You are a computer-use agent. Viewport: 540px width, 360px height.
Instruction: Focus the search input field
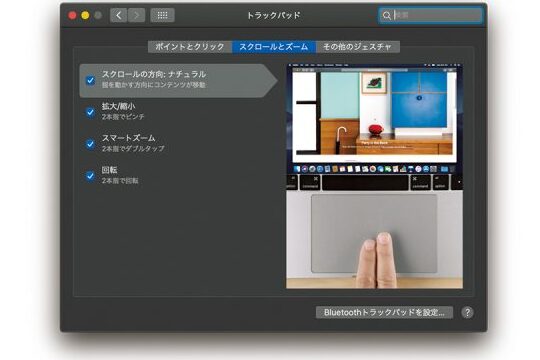click(x=430, y=16)
